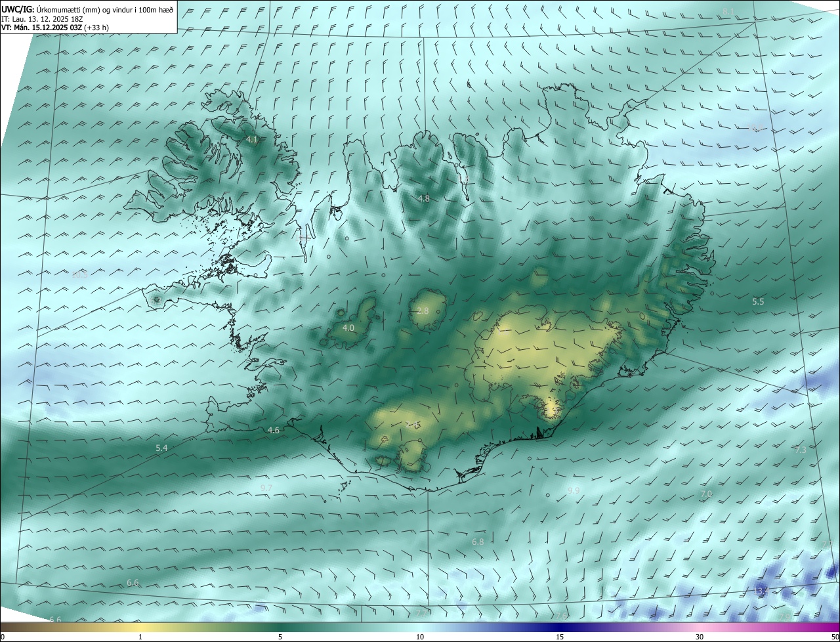
Task: Click the '10' tick on the colour scale
Action: coord(420,637)
